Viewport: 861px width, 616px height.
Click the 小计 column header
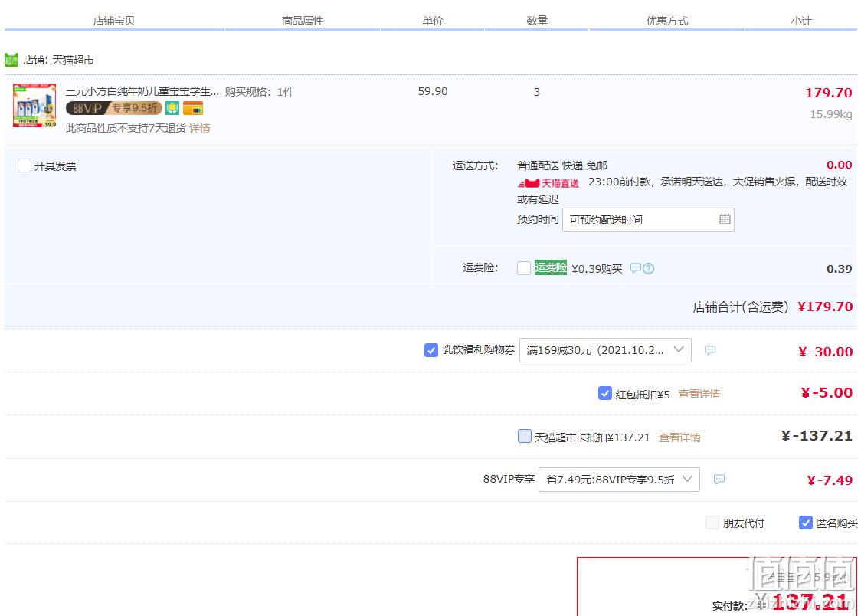coord(801,21)
